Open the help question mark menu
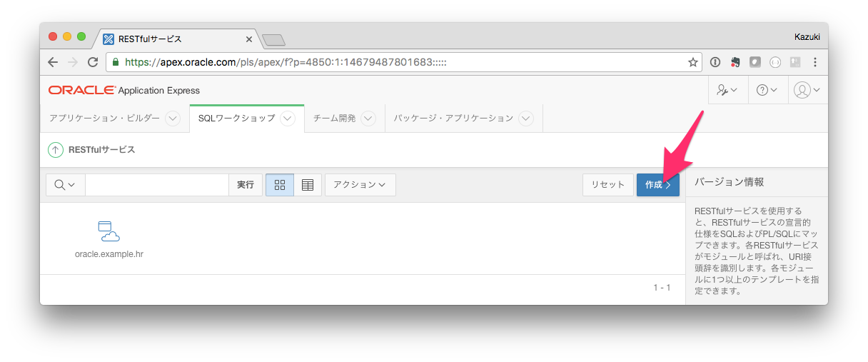The width and height of the screenshot is (868, 362). pos(767,90)
